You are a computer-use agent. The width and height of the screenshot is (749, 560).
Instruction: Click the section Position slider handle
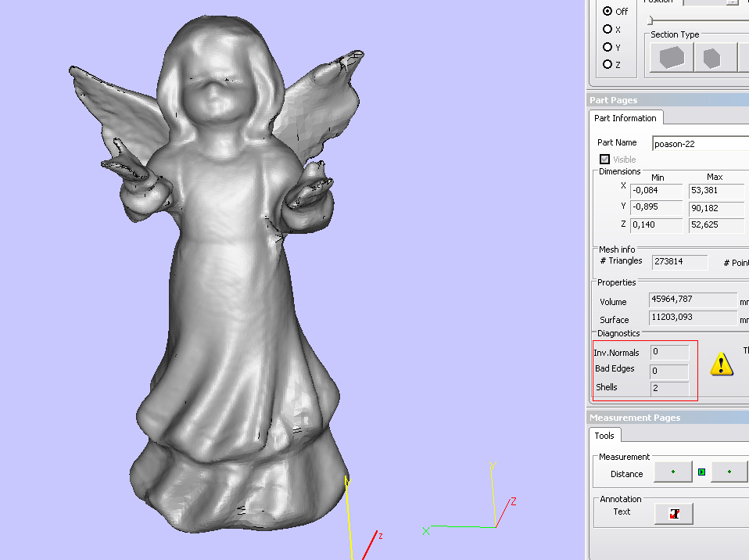(x=649, y=20)
